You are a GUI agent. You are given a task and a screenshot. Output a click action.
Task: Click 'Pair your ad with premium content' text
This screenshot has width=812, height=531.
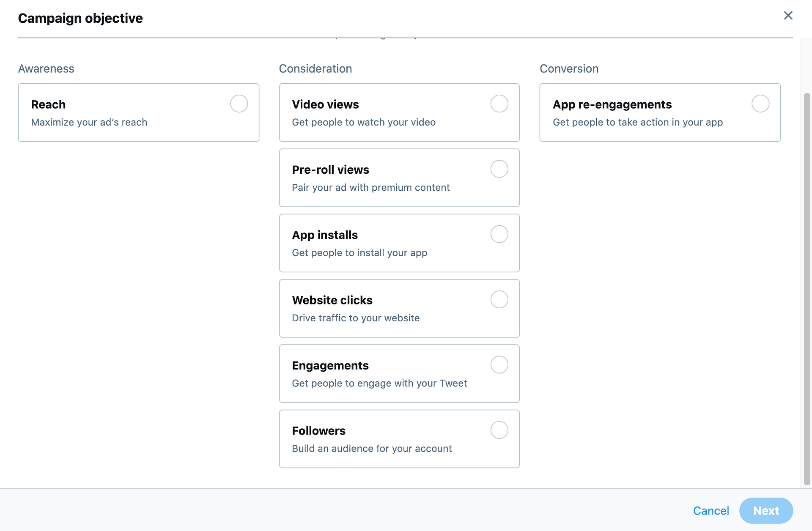point(371,187)
